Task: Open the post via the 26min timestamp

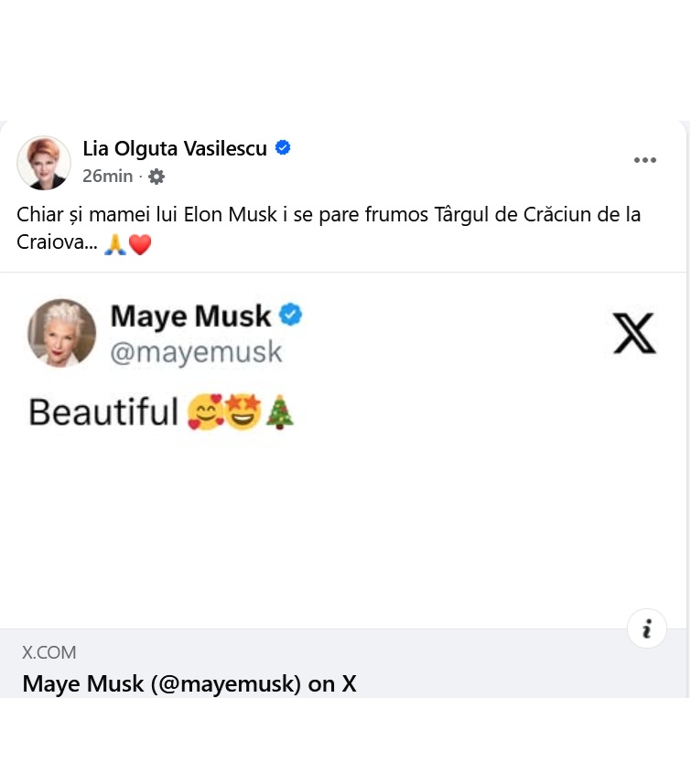Action: pyautogui.click(x=107, y=177)
